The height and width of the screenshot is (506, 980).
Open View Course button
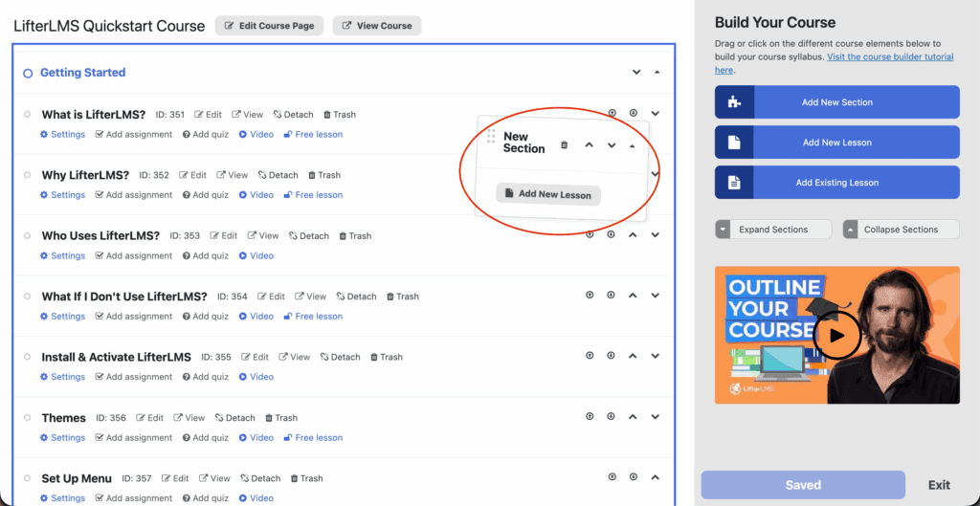tap(377, 26)
